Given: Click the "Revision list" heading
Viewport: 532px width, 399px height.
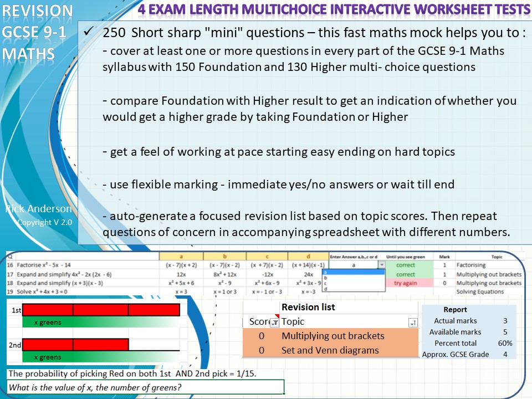Looking at the screenshot, I should (308, 307).
